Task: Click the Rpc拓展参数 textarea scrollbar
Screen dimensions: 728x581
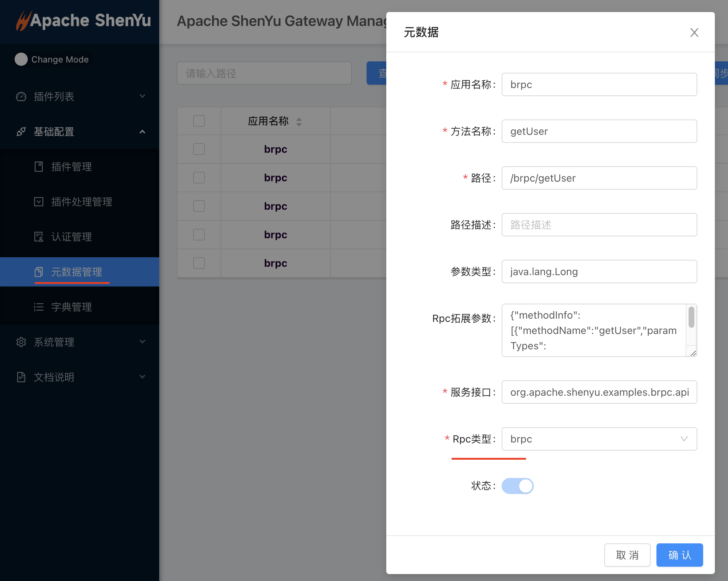Action: (691, 317)
